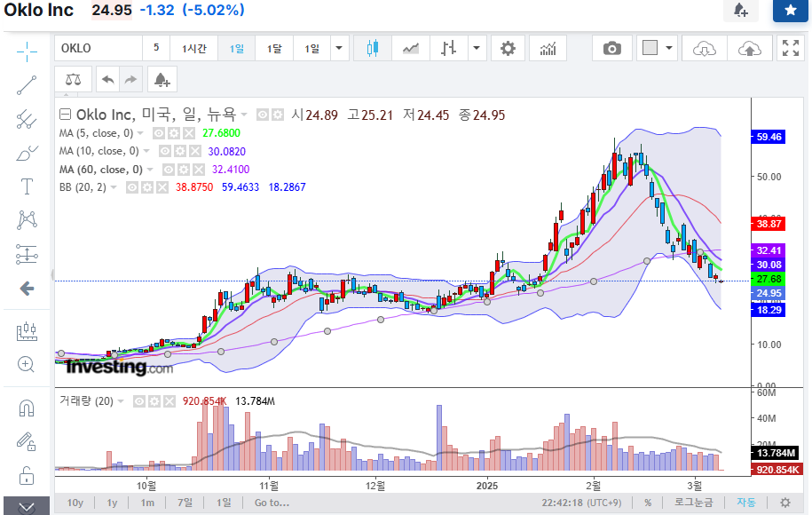812x515 pixels.
Task: Select the pitchfork drawing tool
Action: [x=27, y=119]
